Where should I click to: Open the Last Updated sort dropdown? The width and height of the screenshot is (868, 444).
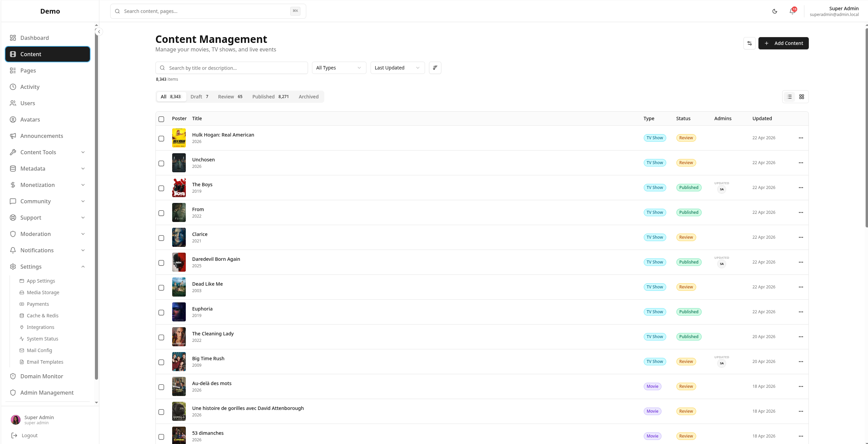click(x=397, y=67)
